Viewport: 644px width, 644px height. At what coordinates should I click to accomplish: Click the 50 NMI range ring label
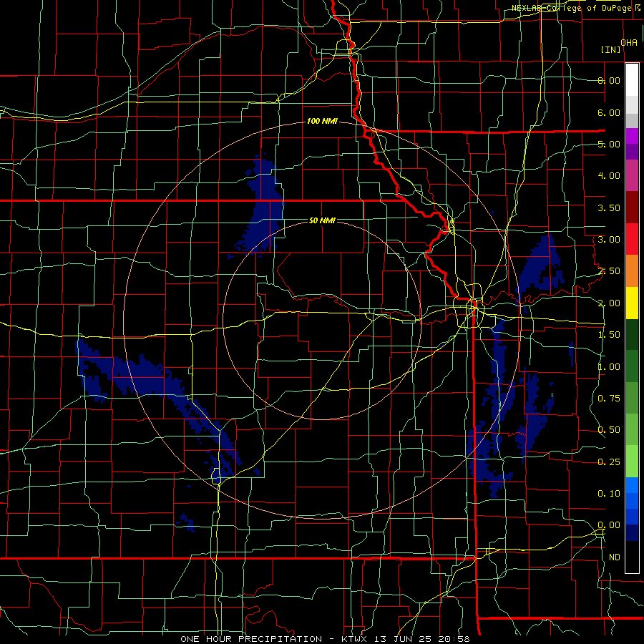323,220
